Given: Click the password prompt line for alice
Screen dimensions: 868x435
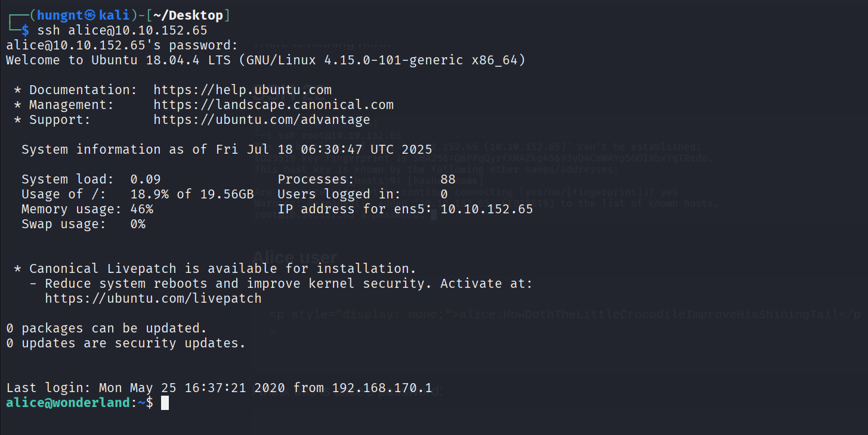Looking at the screenshot, I should (122, 45).
